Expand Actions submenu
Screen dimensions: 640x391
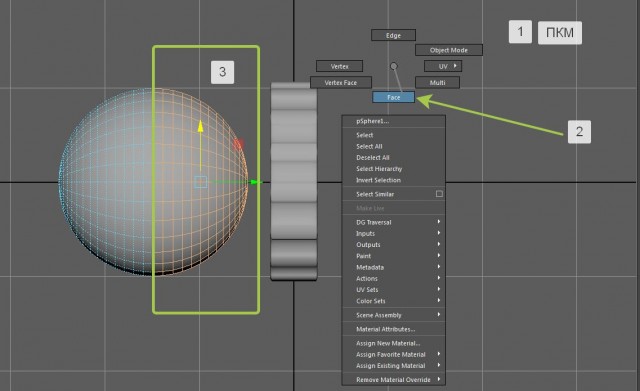click(393, 278)
